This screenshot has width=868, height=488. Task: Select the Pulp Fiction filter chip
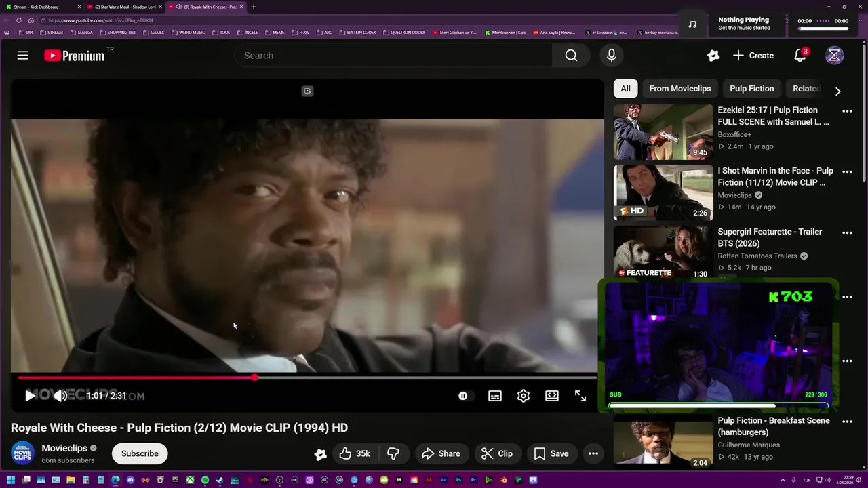(x=751, y=89)
